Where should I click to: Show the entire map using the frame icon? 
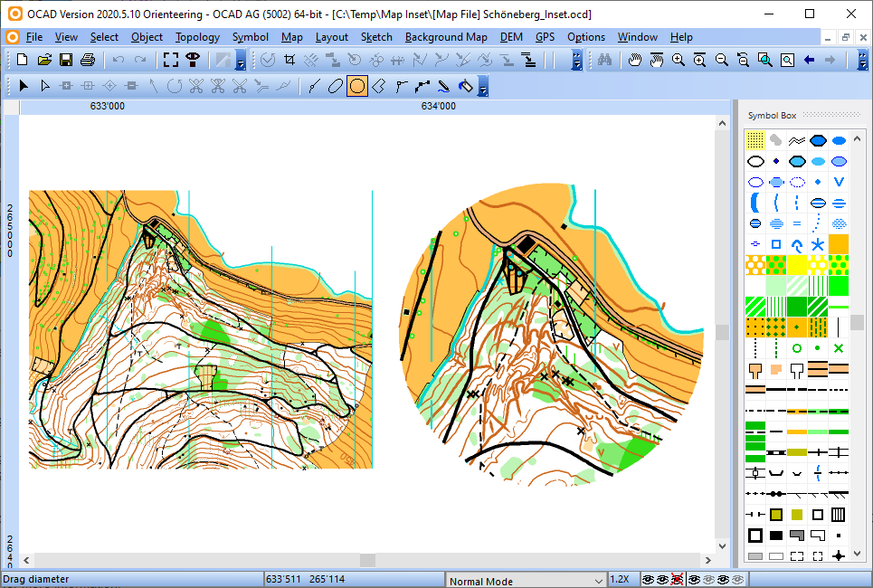click(x=171, y=60)
